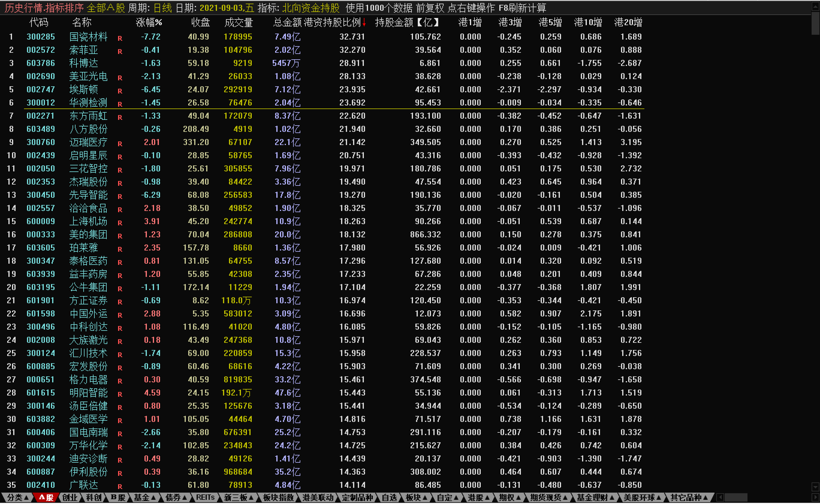The width and height of the screenshot is (820, 504).
Task: Open the 定制品种 tab
Action: (x=357, y=497)
